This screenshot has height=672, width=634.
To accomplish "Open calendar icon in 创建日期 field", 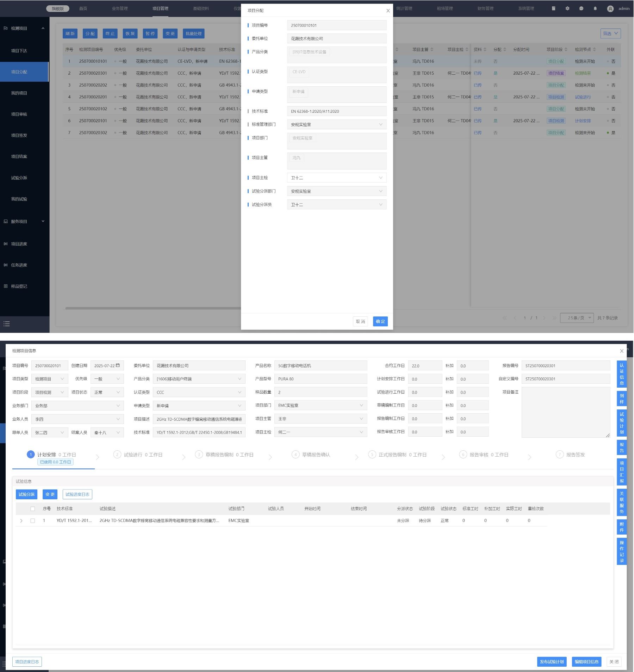I will (118, 365).
